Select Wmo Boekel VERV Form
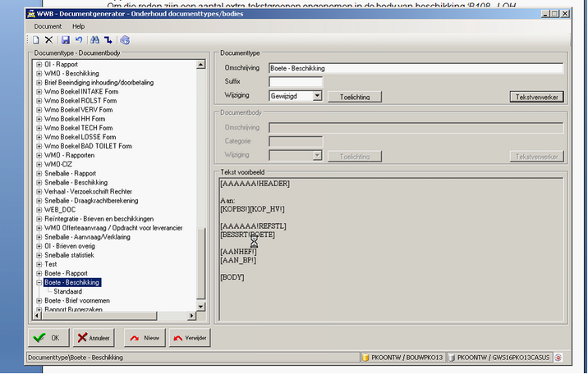 [78, 110]
